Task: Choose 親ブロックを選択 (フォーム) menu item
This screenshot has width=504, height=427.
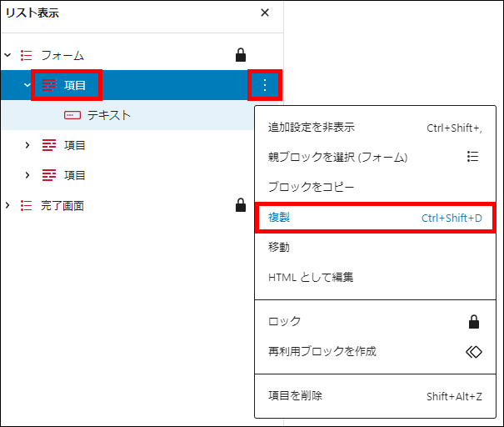Action: (375, 158)
